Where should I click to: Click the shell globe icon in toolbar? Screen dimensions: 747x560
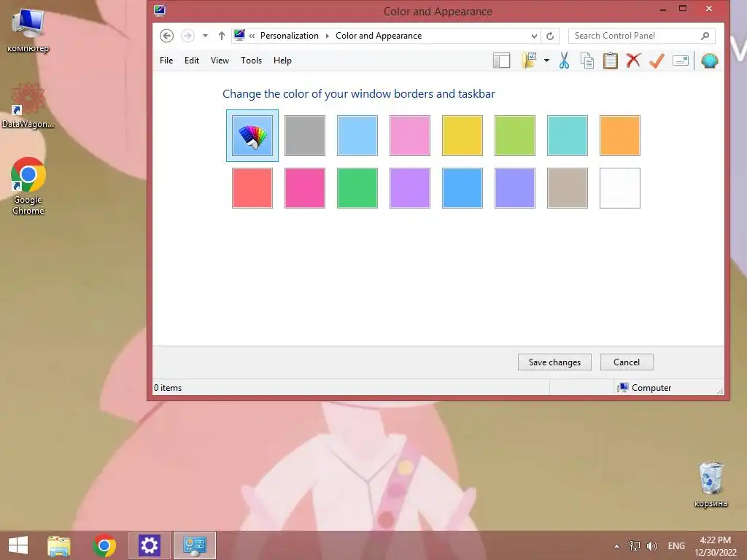point(709,61)
